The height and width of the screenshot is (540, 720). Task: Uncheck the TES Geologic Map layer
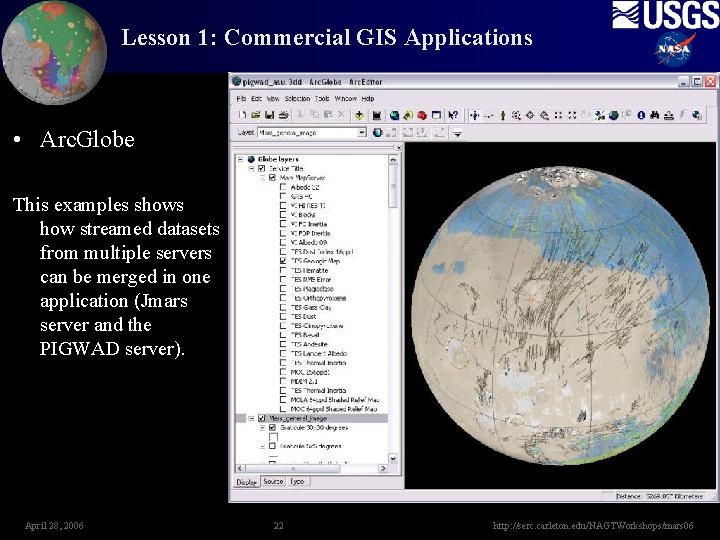283,261
